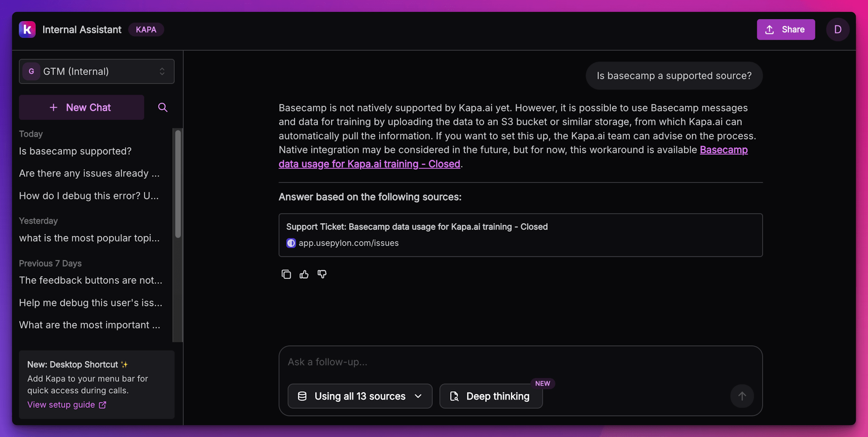The image size is (868, 437).
Task: Open user avatar D menu
Action: tap(838, 30)
